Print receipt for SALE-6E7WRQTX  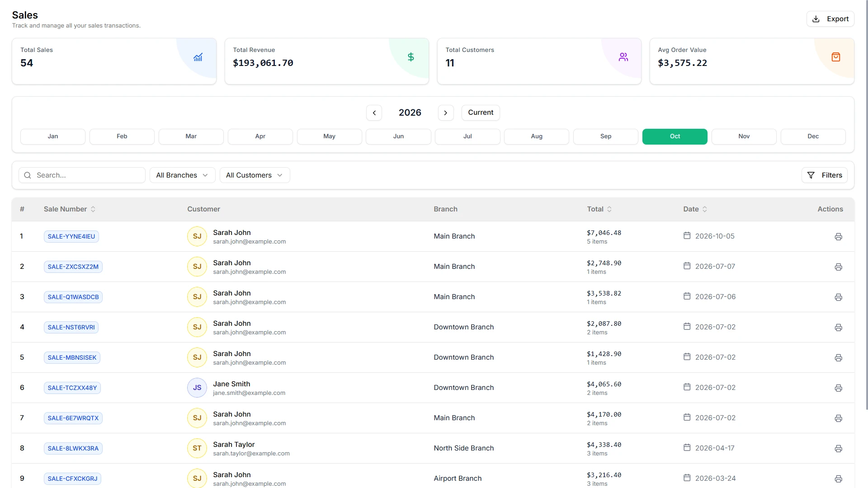pos(838,418)
